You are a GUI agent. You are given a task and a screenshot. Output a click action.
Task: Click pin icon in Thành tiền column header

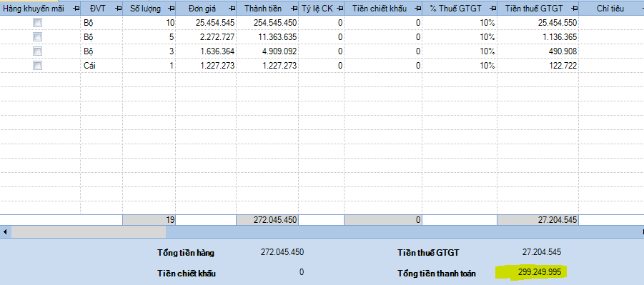pyautogui.click(x=294, y=9)
